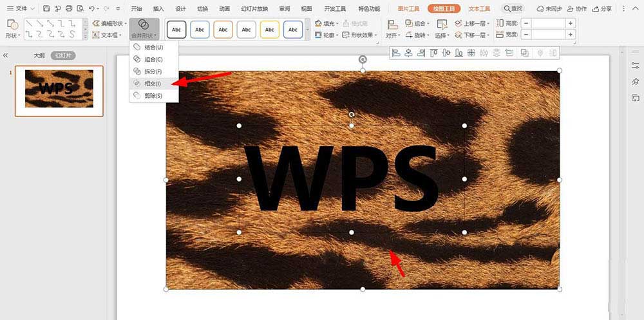Screen dimensions: 644x320
Task: Choose 组合(C) from merge shapes menu
Action: pos(154,60)
